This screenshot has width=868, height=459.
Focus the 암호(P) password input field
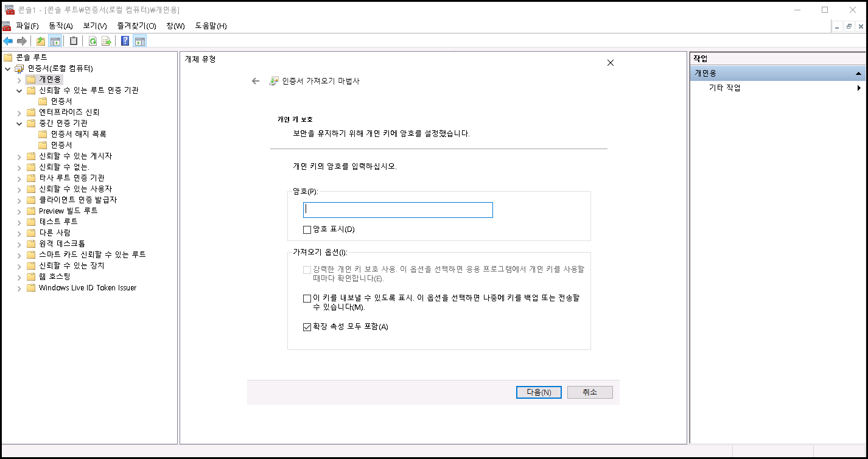point(398,210)
